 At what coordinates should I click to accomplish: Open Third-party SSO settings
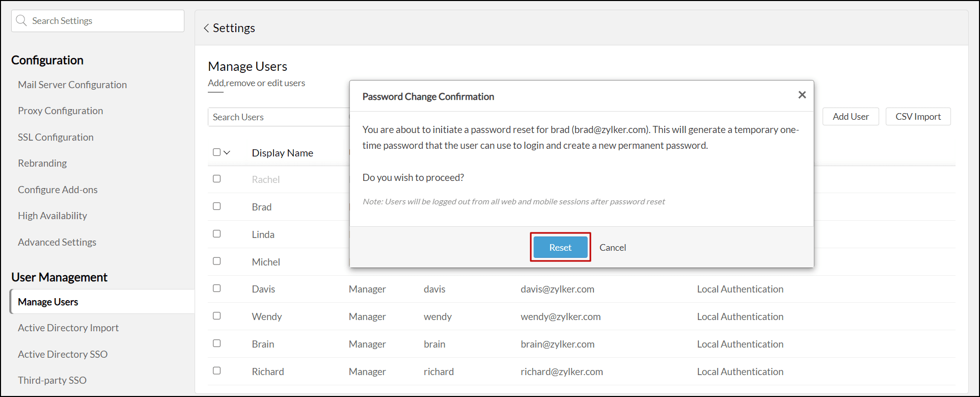click(x=52, y=380)
